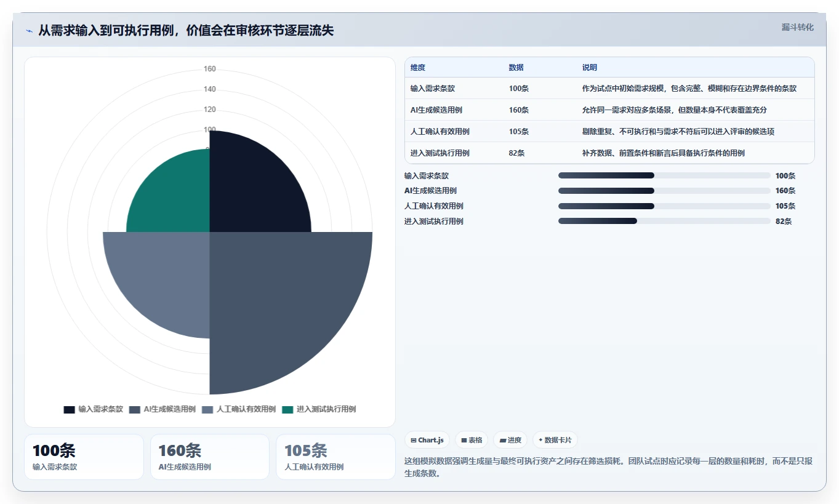Click the 进入测试执行用例 label left of its progress bar

click(434, 221)
